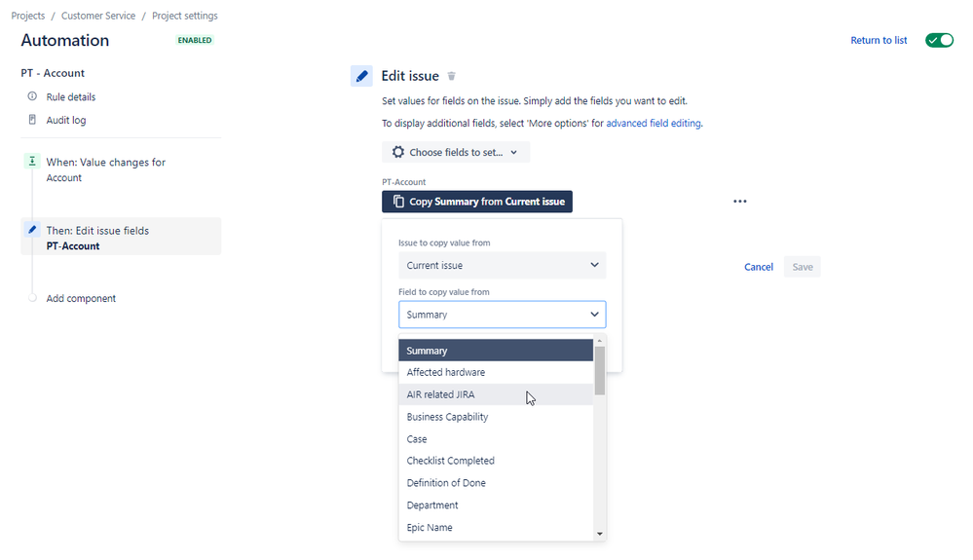Select Checklist Completed option
This screenshot has width=973, height=560.
coord(496,461)
